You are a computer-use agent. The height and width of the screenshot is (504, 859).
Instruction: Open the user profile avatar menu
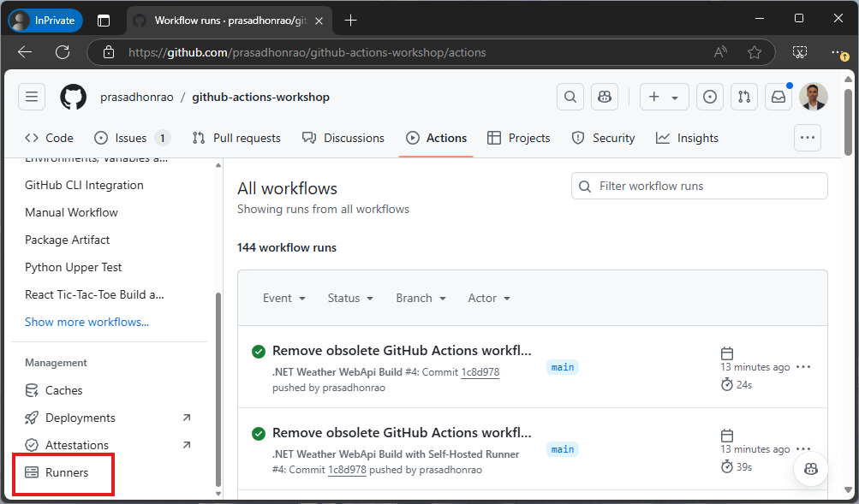(814, 97)
